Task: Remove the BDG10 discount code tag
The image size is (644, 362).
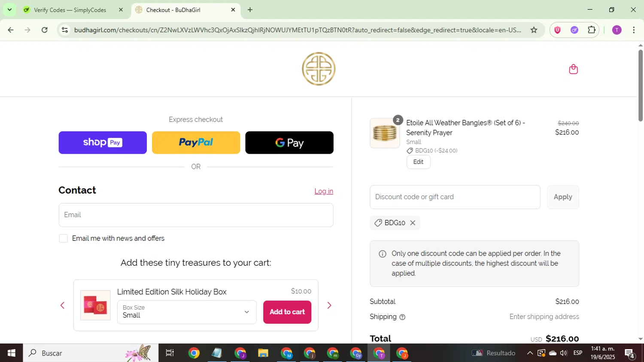Action: [x=413, y=223]
